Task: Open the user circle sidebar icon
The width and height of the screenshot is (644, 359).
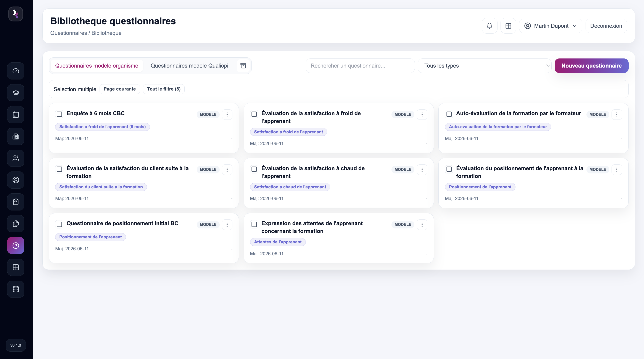Action: pos(16,180)
